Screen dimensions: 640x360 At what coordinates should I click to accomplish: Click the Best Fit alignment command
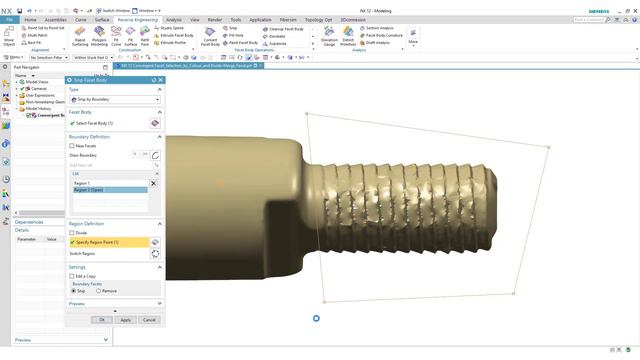[31, 42]
